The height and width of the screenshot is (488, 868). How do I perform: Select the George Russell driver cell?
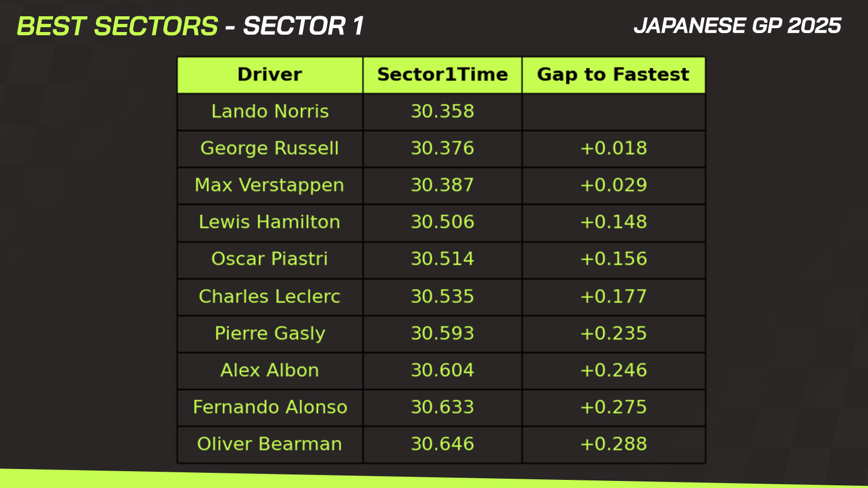(270, 149)
